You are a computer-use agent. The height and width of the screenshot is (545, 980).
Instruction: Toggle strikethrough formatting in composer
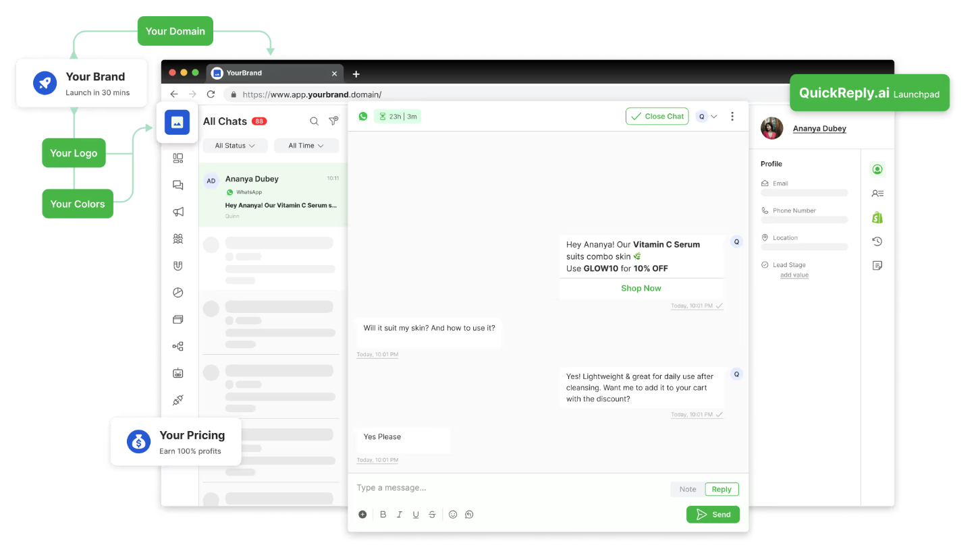click(433, 515)
